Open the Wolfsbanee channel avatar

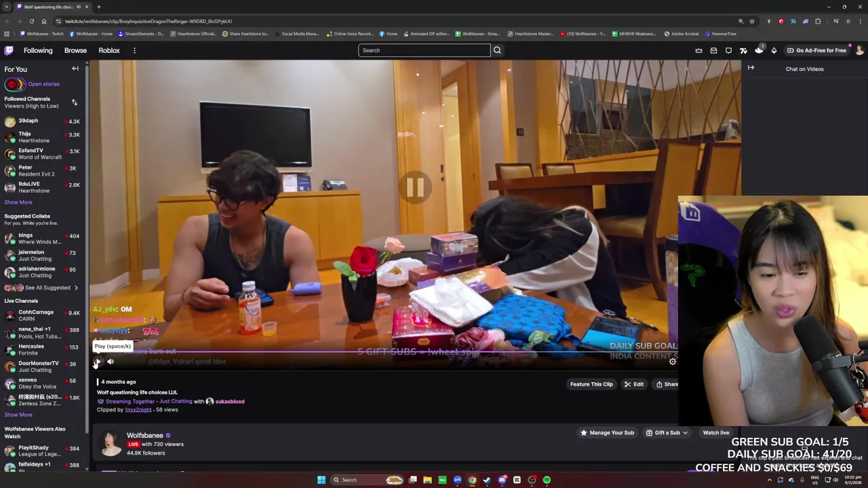point(111,443)
